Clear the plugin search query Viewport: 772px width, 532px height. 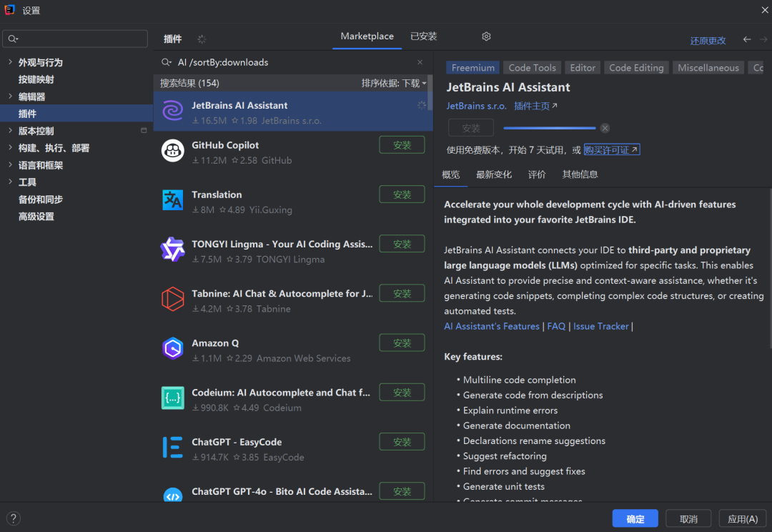(x=420, y=62)
